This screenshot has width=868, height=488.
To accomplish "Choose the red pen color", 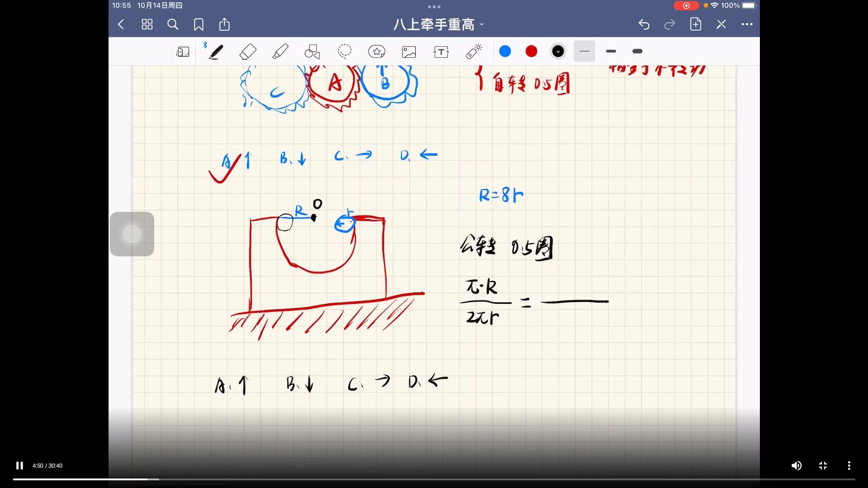I will coord(531,52).
